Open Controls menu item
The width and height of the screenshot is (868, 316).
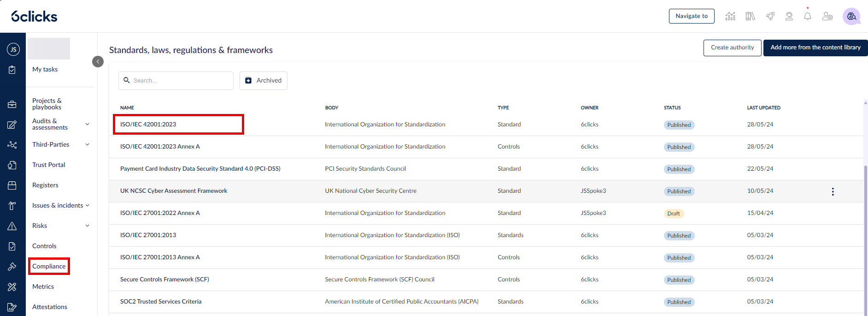(44, 246)
